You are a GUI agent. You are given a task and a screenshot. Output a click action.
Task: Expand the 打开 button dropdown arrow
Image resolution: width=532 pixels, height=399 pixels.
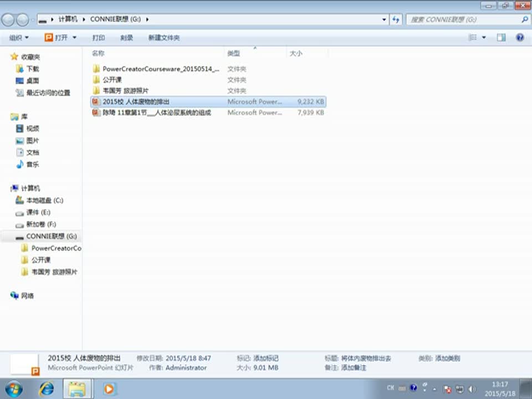pyautogui.click(x=74, y=38)
